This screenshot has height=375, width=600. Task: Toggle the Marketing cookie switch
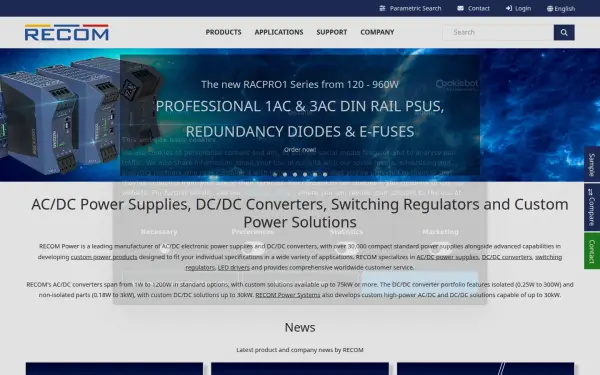click(440, 248)
